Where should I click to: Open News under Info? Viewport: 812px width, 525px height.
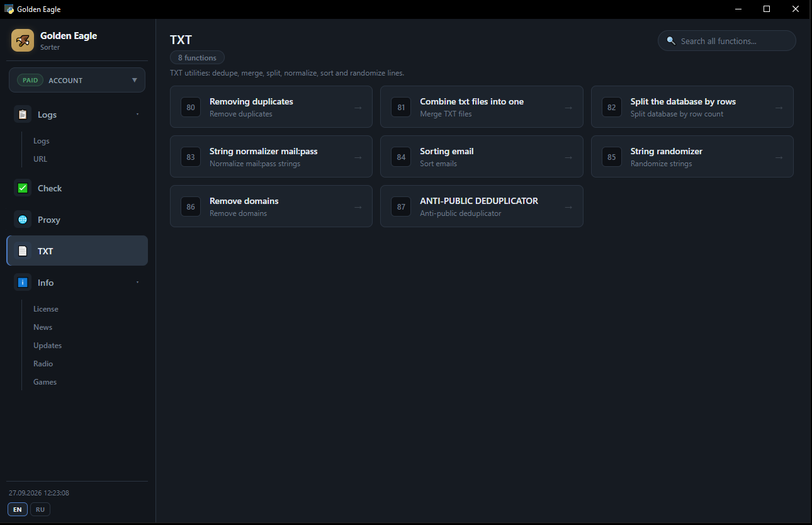coord(43,327)
